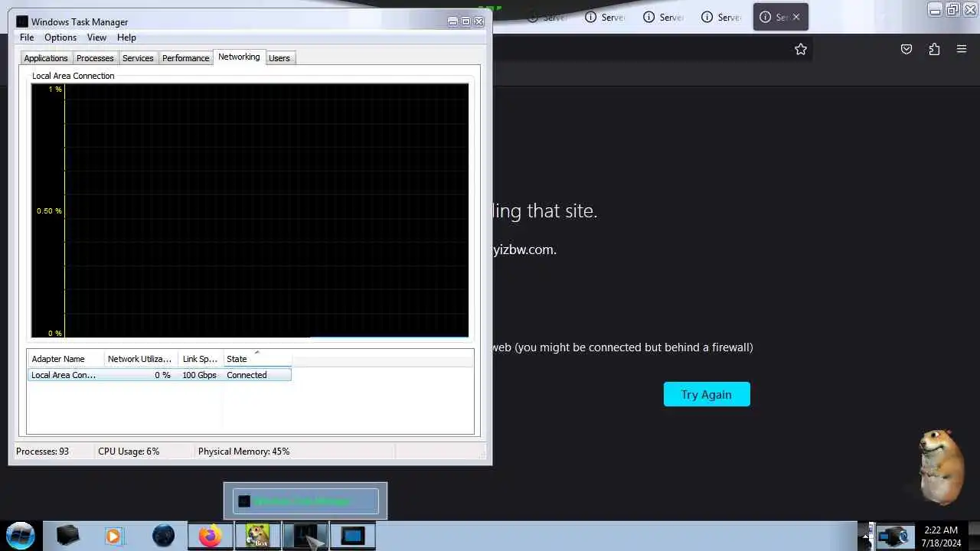The width and height of the screenshot is (980, 551).
Task: Switch to the Performance tab
Action: pos(185,58)
